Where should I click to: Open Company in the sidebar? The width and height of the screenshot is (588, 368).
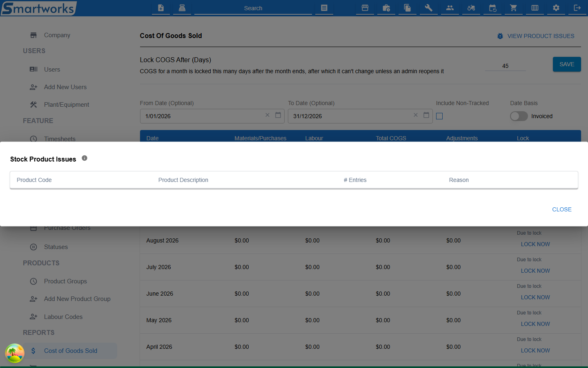click(x=57, y=35)
